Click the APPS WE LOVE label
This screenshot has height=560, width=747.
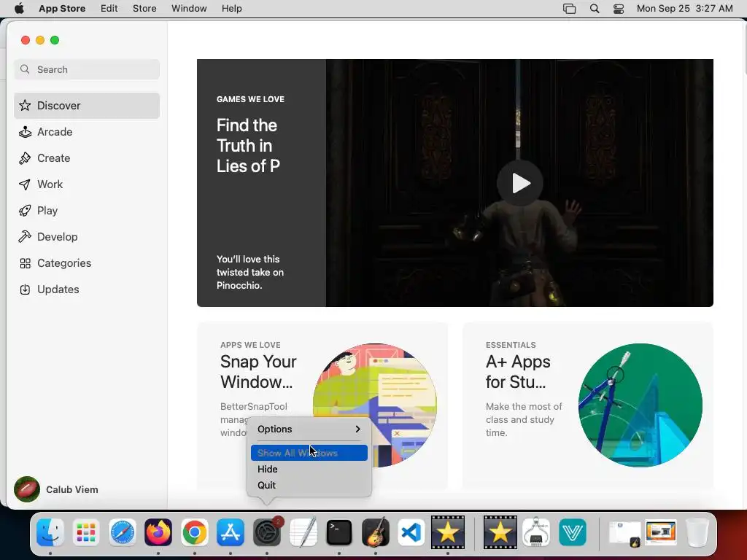pos(250,345)
